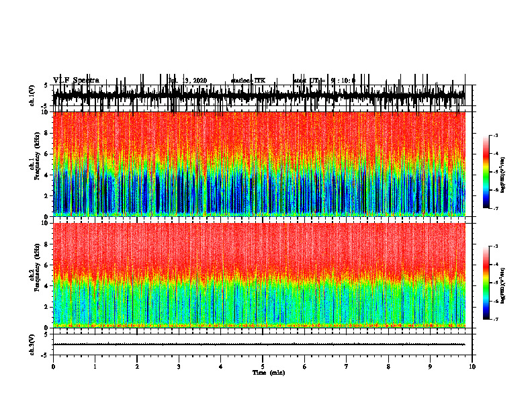Click the "start UT= 9:10:0" header text
532x411 pixels.
[x=324, y=81]
